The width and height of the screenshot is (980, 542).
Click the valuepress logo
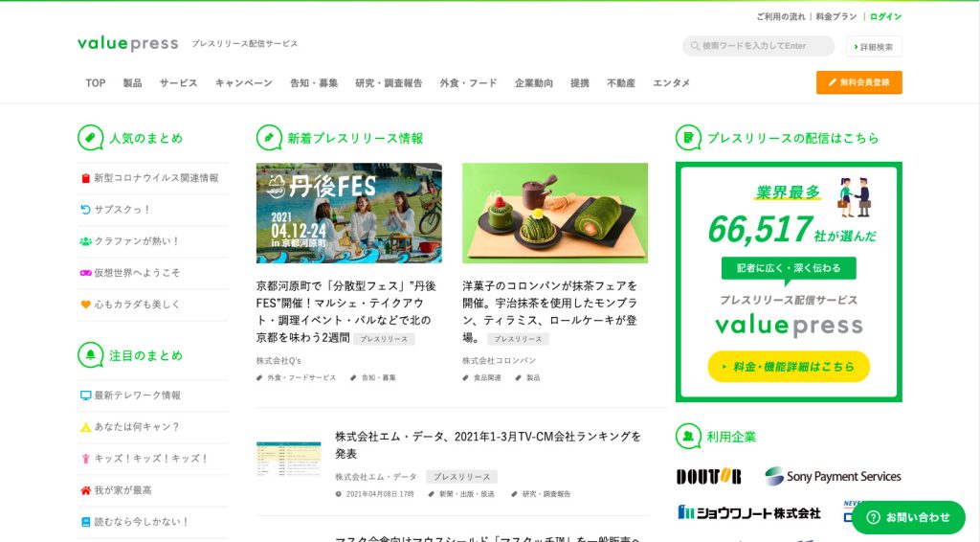(127, 44)
